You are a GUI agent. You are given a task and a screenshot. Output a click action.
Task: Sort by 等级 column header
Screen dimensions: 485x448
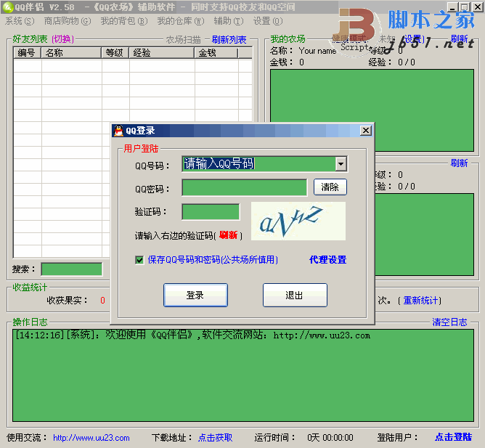(x=115, y=53)
